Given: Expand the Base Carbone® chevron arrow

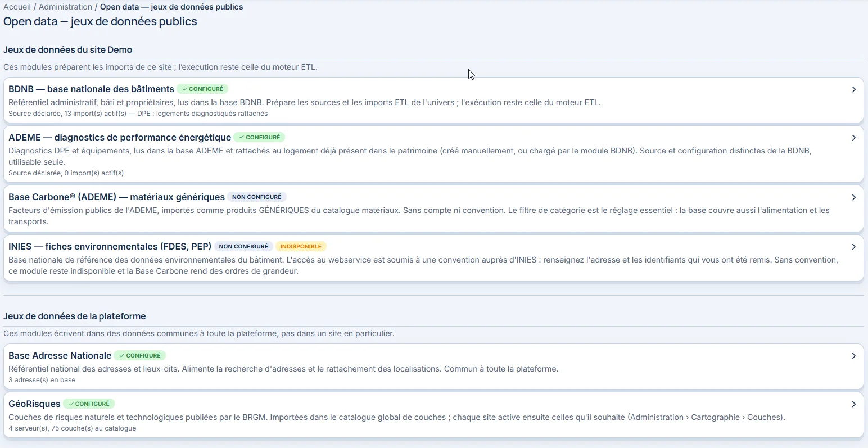Looking at the screenshot, I should coord(853,197).
